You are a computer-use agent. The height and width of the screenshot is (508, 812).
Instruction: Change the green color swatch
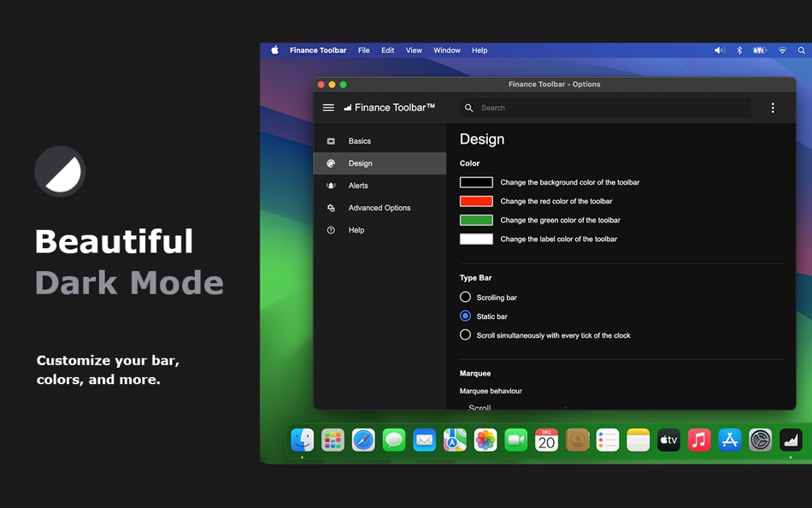pyautogui.click(x=476, y=220)
